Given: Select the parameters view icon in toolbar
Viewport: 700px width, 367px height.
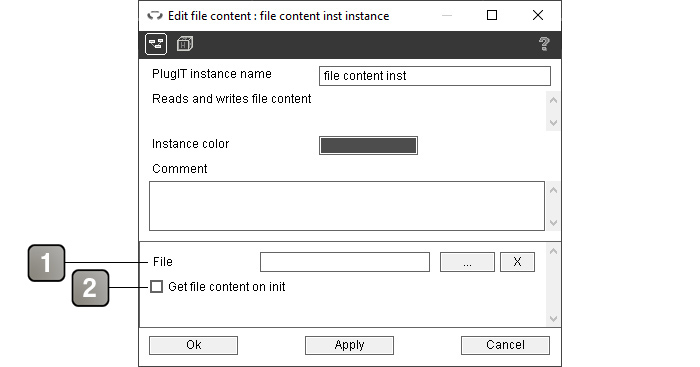Looking at the screenshot, I should [156, 44].
